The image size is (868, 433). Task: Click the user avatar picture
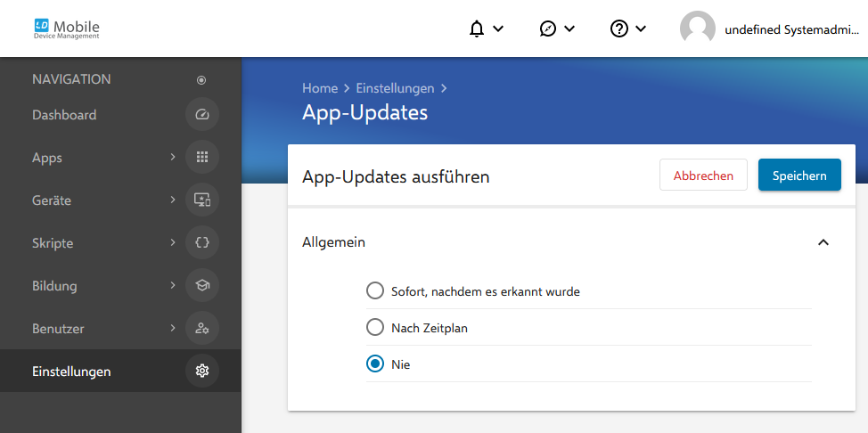click(x=698, y=29)
